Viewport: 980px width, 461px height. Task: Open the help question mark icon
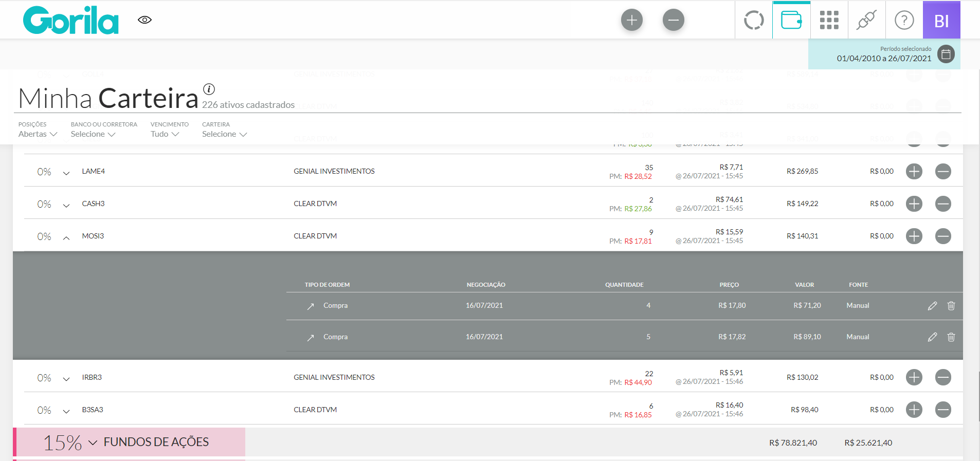[904, 21]
